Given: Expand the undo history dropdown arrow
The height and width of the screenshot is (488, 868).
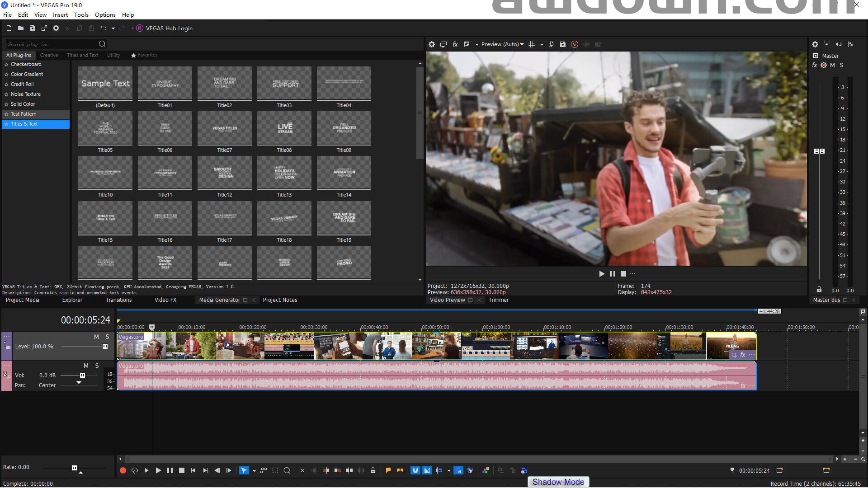Looking at the screenshot, I should [x=113, y=28].
